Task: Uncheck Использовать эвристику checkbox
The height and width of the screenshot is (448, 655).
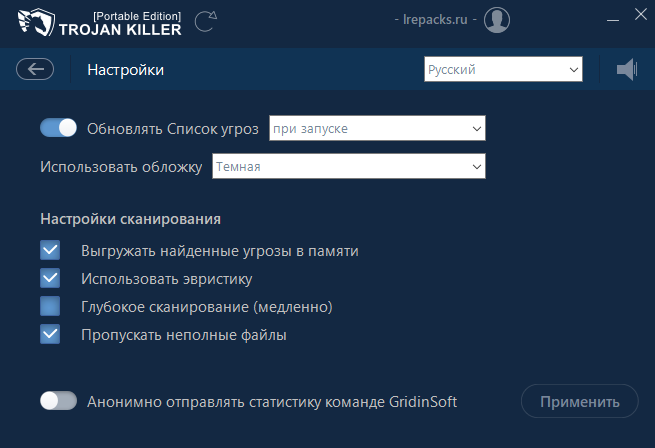Action: 50,278
